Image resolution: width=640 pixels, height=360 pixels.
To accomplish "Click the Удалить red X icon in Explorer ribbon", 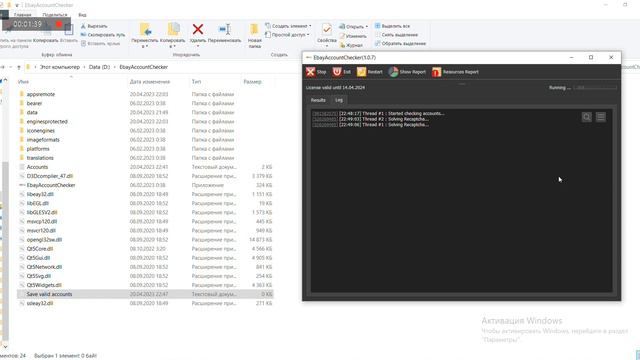I will tap(198, 29).
